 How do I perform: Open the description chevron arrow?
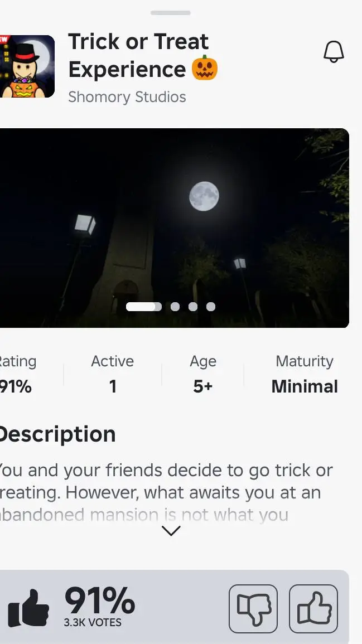[171, 530]
